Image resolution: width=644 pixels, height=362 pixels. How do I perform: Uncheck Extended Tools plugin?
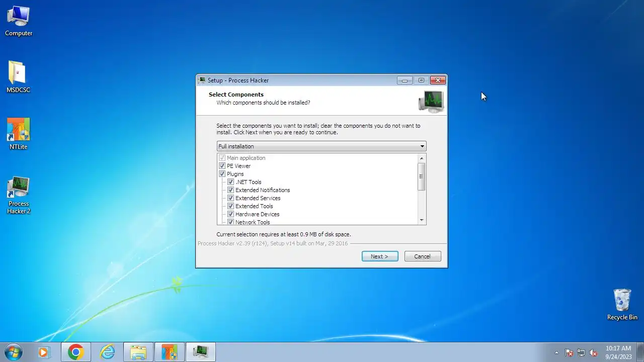point(230,206)
